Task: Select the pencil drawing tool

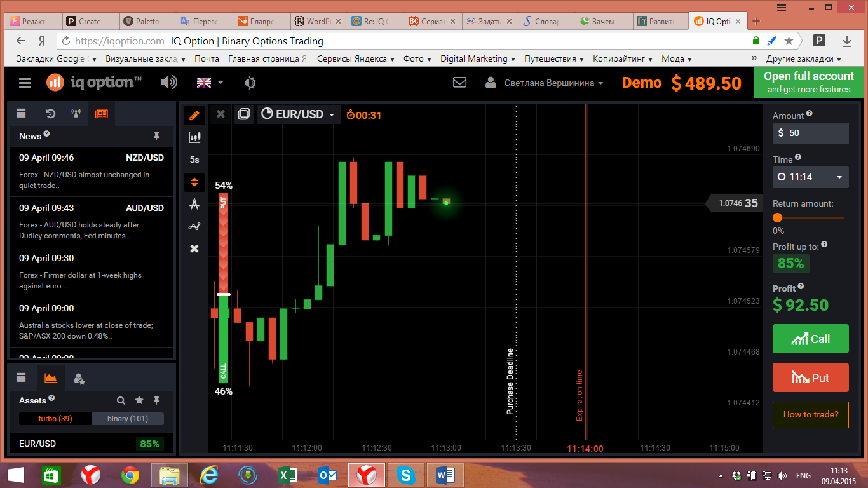Action: point(194,116)
